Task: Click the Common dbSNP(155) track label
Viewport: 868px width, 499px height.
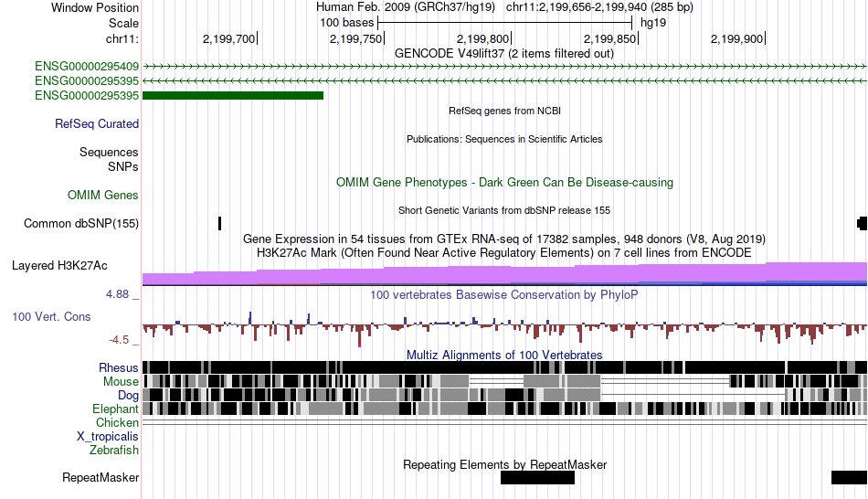Action: coord(80,224)
